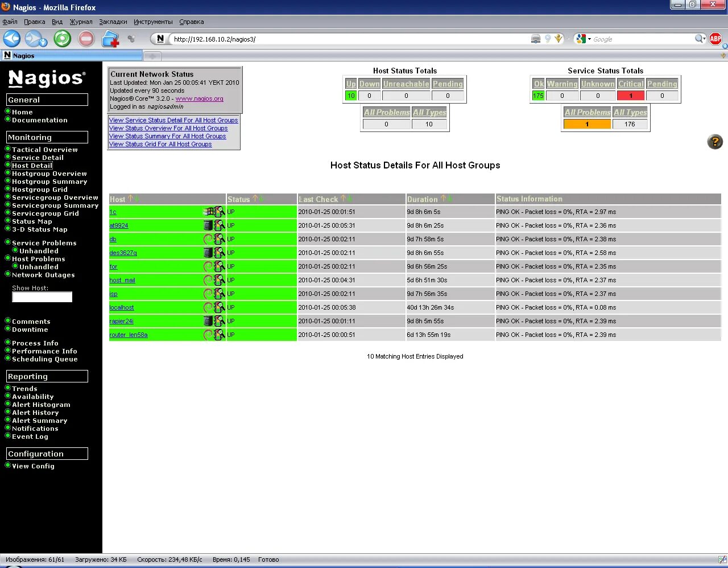728x568 pixels.
Task: Click the new tab plus button on tab strip
Action: [x=152, y=56]
